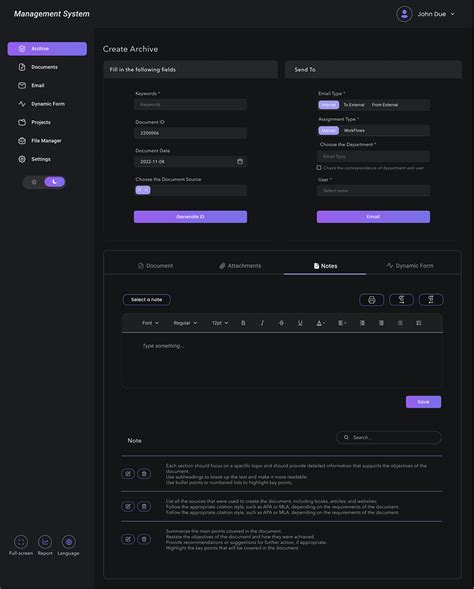The width and height of the screenshot is (474, 589).
Task: Choose Manual assignment type
Action: coord(329,130)
